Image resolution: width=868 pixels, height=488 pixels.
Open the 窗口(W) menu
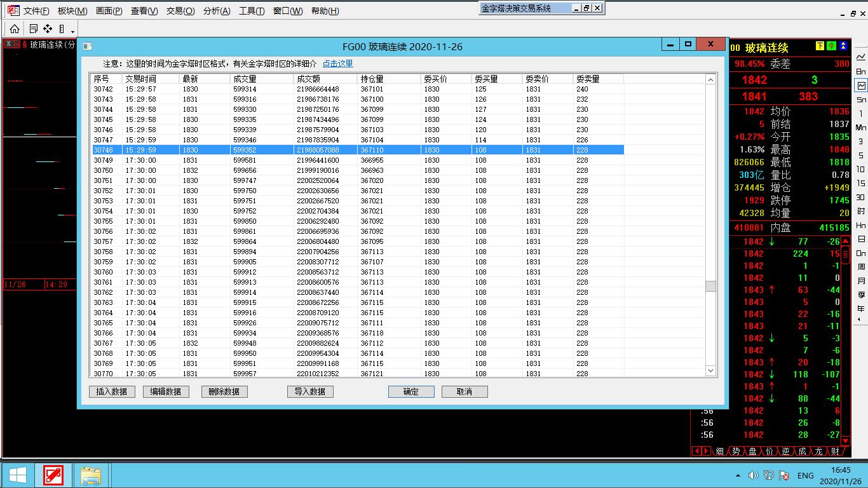click(x=288, y=11)
